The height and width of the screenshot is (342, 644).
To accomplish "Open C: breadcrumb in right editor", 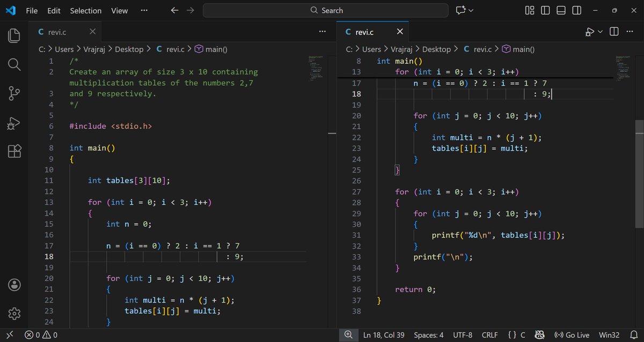I will click(349, 49).
